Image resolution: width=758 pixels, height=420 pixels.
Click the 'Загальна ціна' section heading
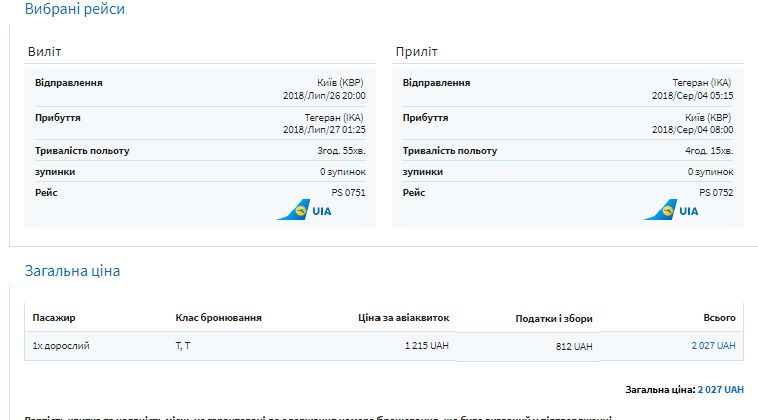pos(72,271)
